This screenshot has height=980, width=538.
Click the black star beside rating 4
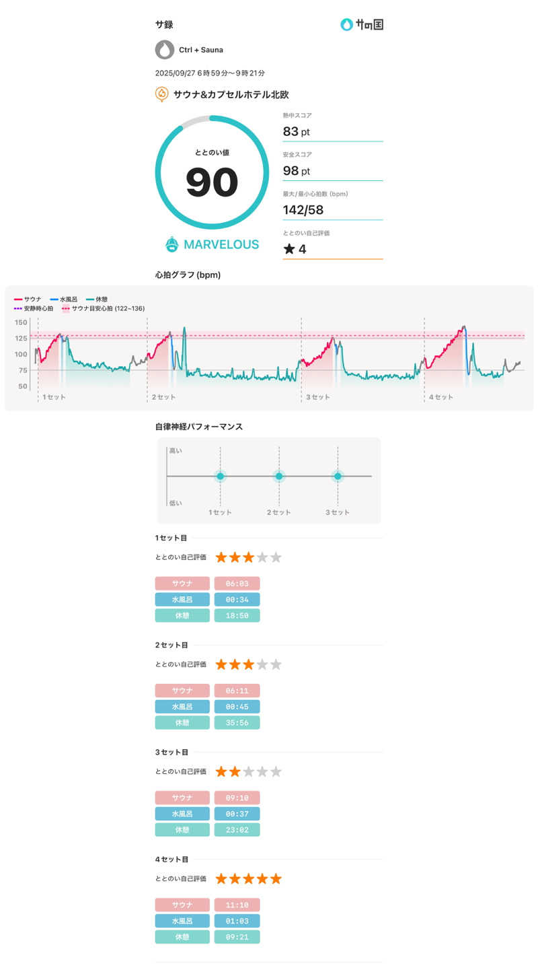pos(289,249)
